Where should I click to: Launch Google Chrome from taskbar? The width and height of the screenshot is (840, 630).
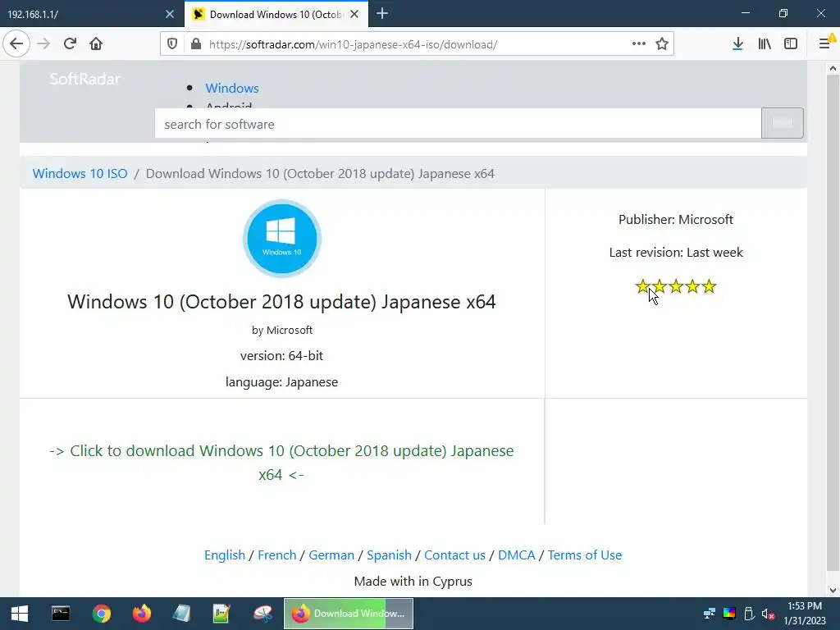pos(101,614)
